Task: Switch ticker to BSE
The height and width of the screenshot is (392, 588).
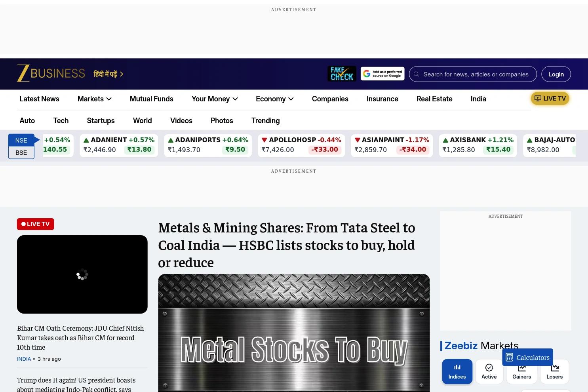Action: coord(21,153)
